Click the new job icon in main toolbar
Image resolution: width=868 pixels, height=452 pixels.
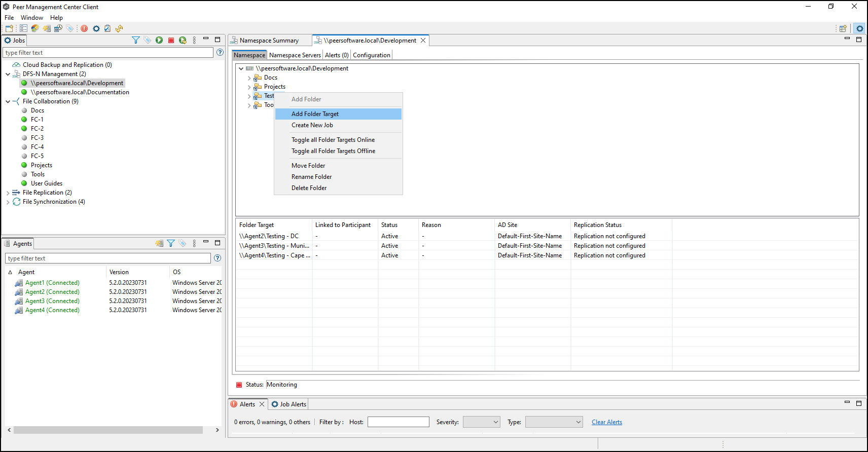coord(9,28)
